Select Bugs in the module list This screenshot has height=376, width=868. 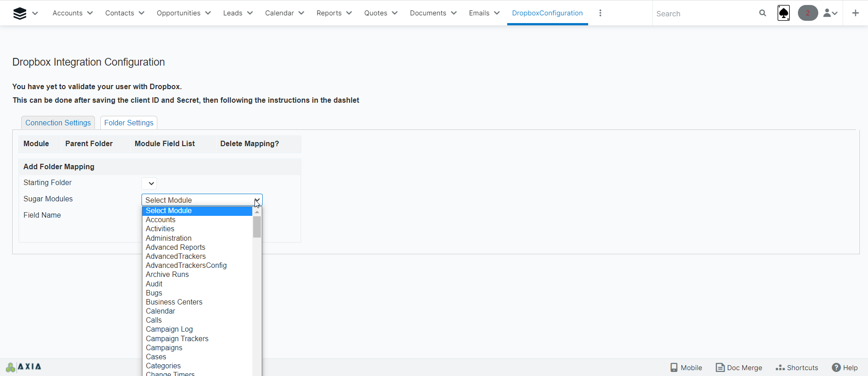pyautogui.click(x=197, y=293)
